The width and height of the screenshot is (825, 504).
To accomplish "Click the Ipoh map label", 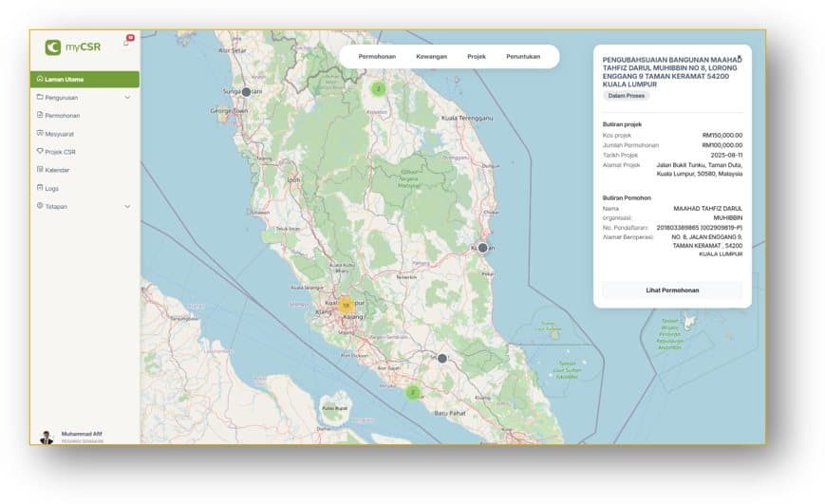I will point(293,179).
